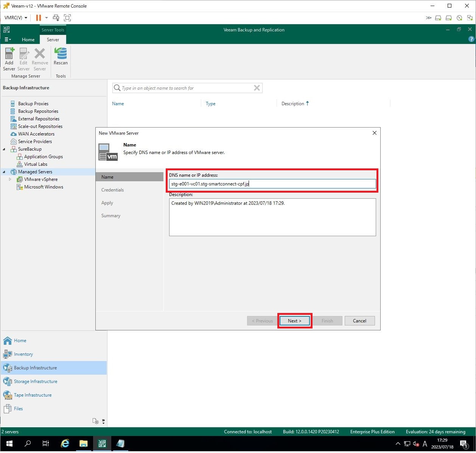The height and width of the screenshot is (453, 476).
Task: Open Veeam help question mark icon
Action: coord(471,39)
